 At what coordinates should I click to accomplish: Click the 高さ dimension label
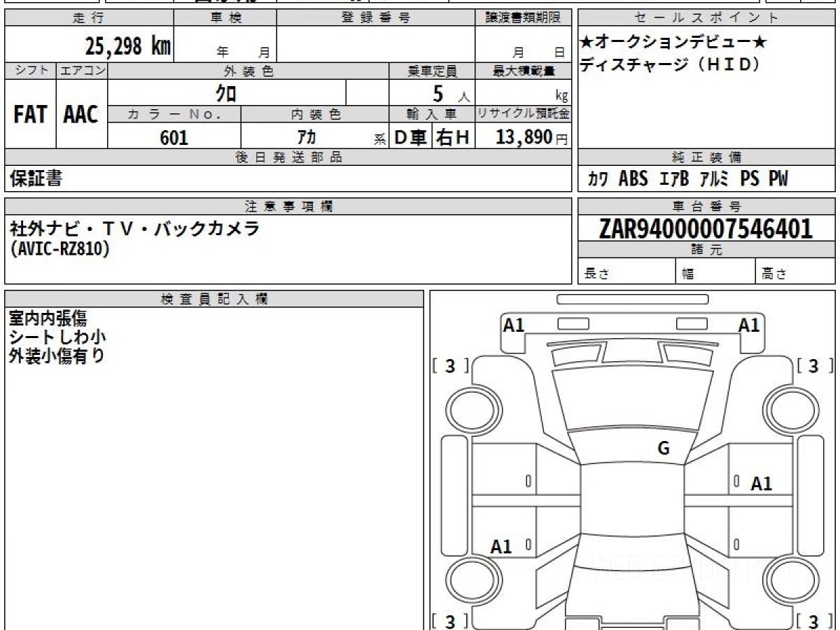[774, 274]
